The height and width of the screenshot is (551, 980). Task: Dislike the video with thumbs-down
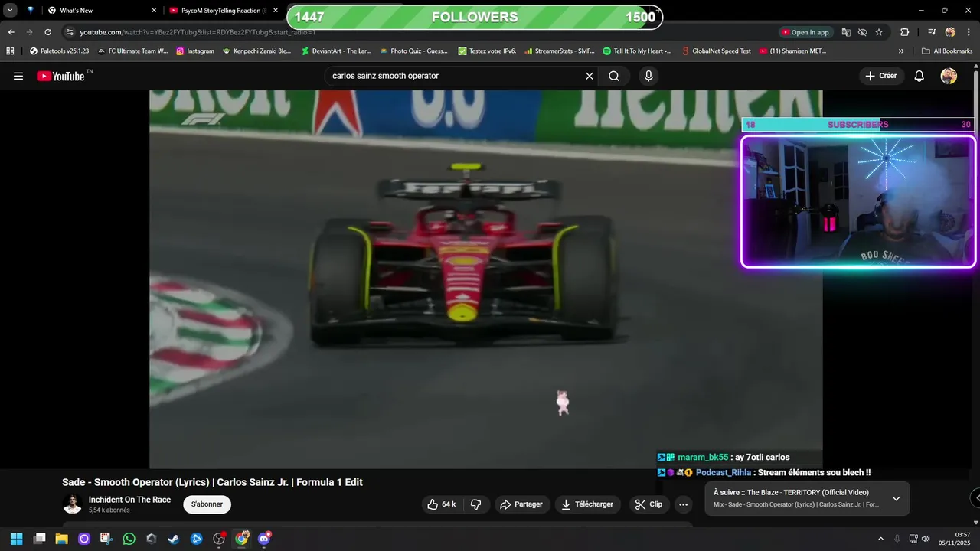(x=475, y=504)
